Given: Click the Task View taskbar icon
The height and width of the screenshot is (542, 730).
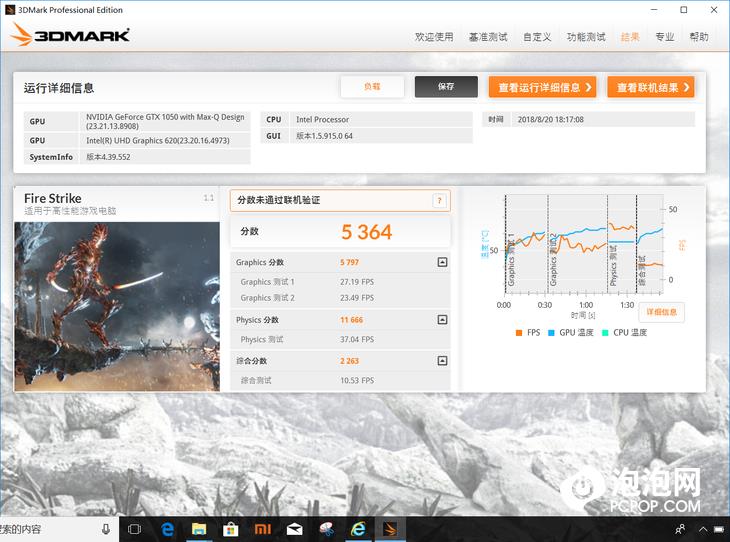Looking at the screenshot, I should [x=134, y=529].
